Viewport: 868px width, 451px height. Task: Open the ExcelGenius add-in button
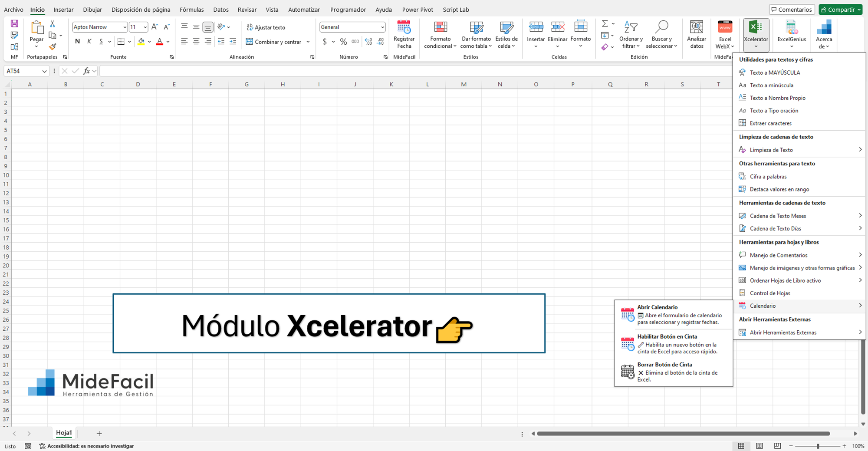tap(792, 35)
